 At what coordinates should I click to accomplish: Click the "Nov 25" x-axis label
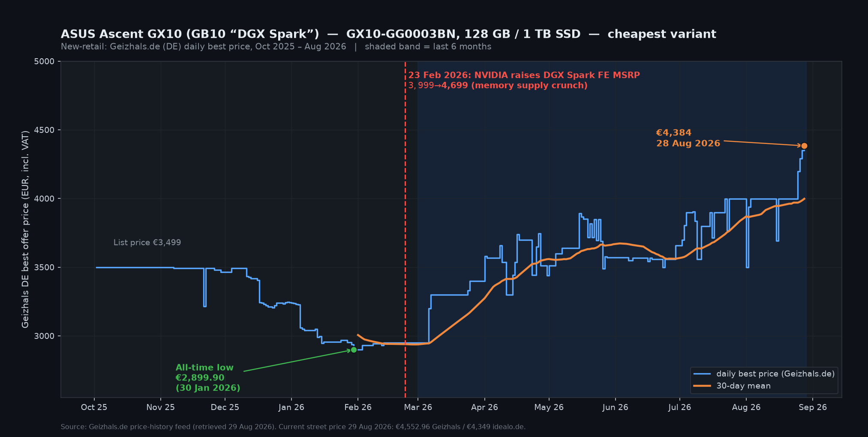161,407
